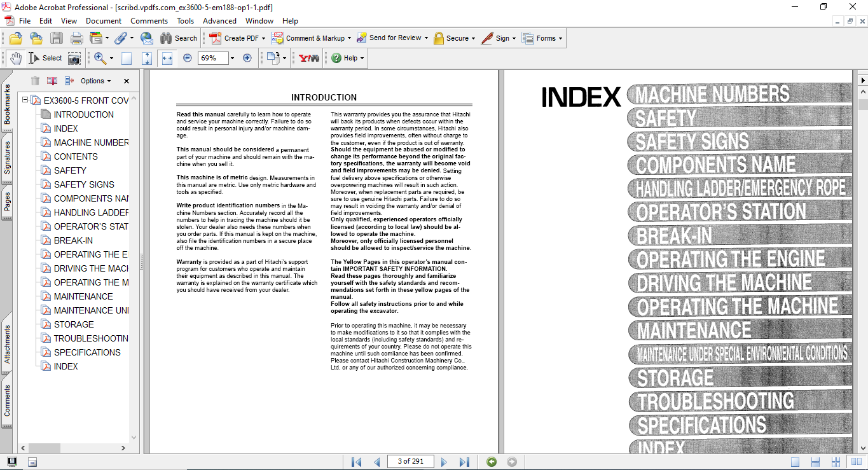Image resolution: width=868 pixels, height=470 pixels.
Task: Enable Continuous page layout in status bar
Action: tap(816, 462)
